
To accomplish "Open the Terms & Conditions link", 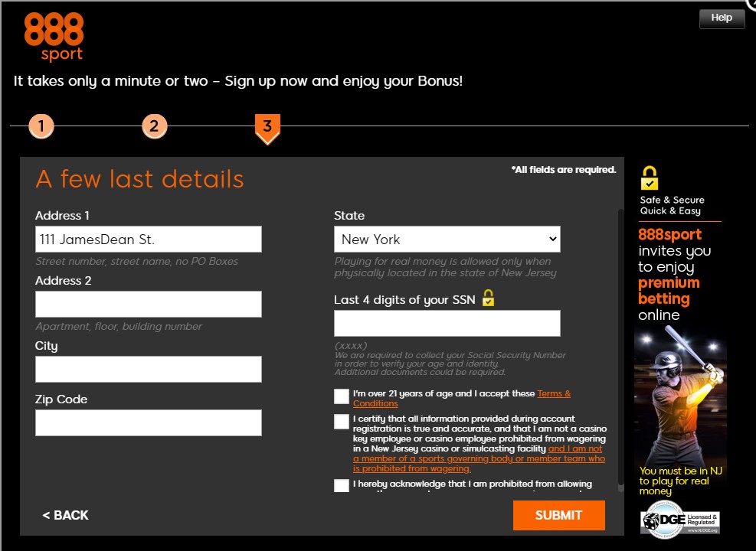I will tap(461, 398).
